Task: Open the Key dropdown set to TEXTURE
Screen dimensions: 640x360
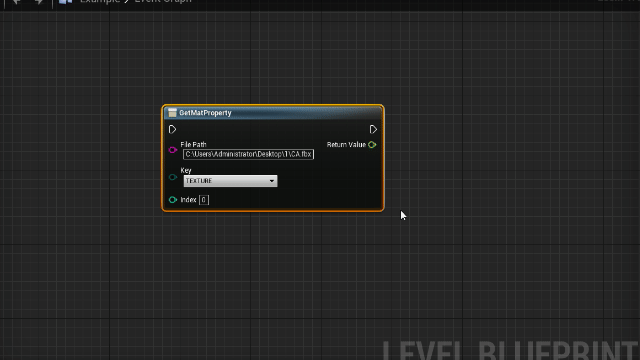Action: coord(230,181)
